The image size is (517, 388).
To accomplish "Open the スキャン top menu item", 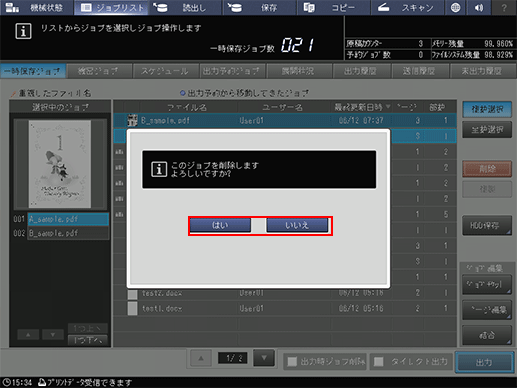I will pos(408,8).
